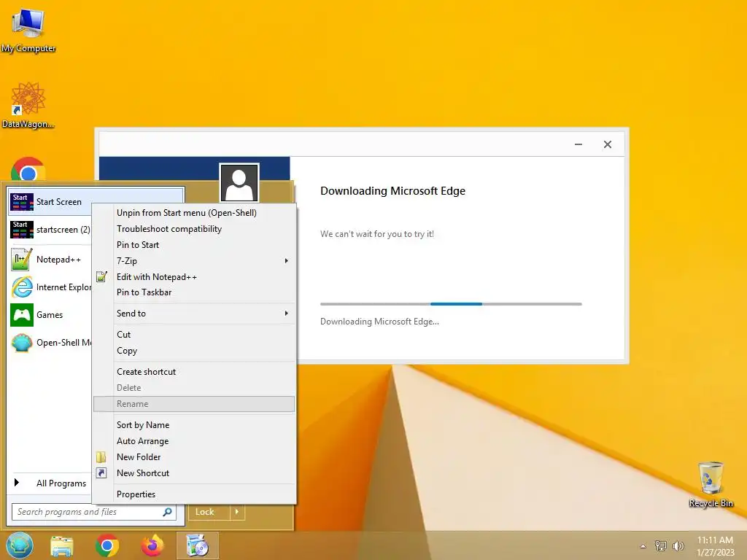Click the Open-Shell start button orb
The width and height of the screenshot is (747, 560).
point(20,545)
